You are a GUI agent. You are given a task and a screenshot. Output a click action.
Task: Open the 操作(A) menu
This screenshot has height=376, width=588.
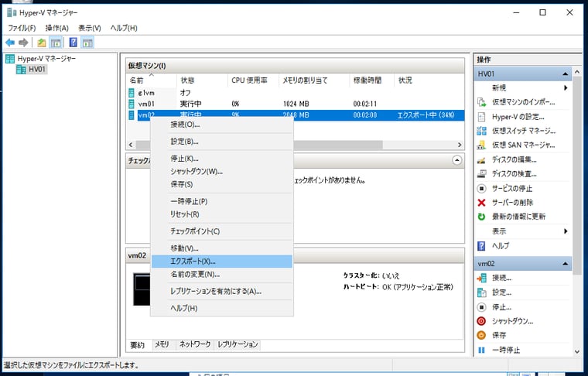point(57,28)
